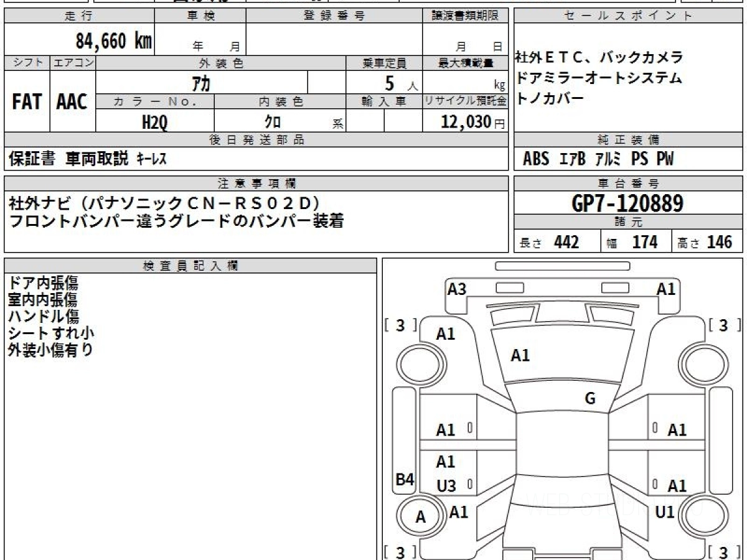Click the シフト header cell
The image size is (747, 560).
pyautogui.click(x=27, y=63)
